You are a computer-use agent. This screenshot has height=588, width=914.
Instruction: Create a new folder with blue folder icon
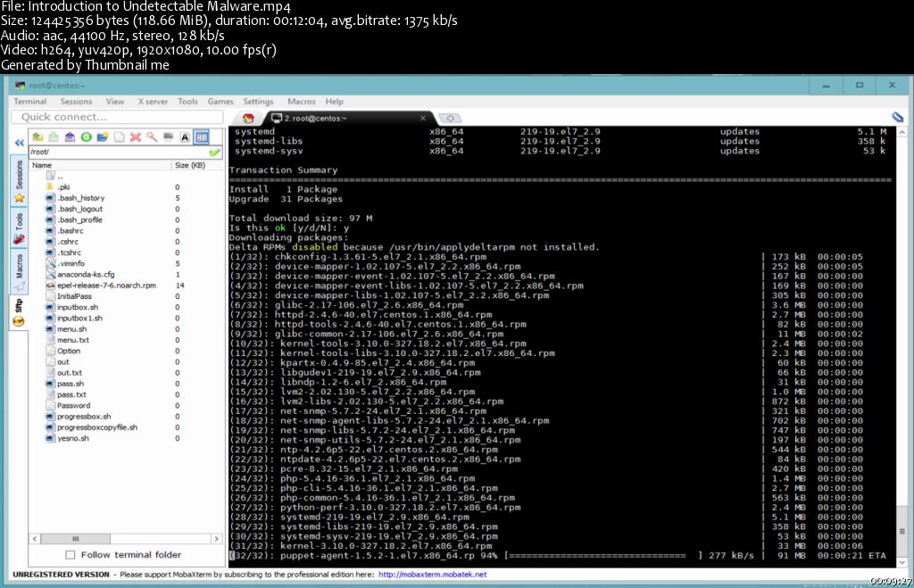click(103, 137)
